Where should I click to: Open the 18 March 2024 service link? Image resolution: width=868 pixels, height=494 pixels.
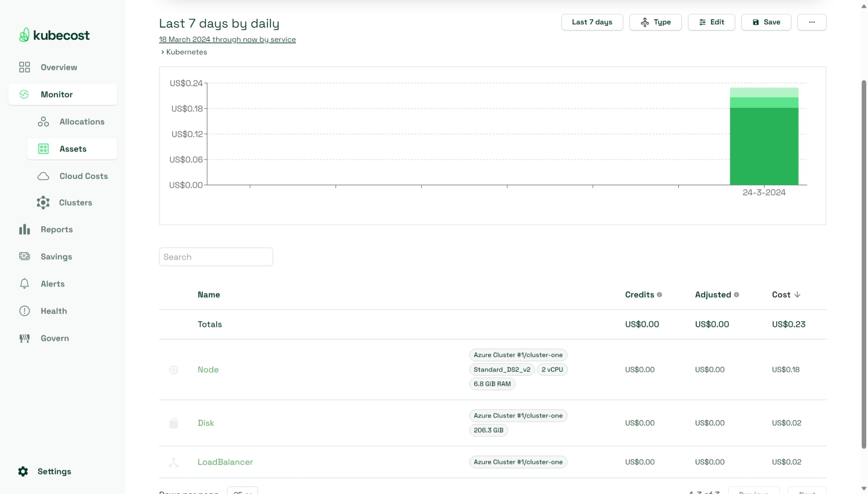click(227, 39)
